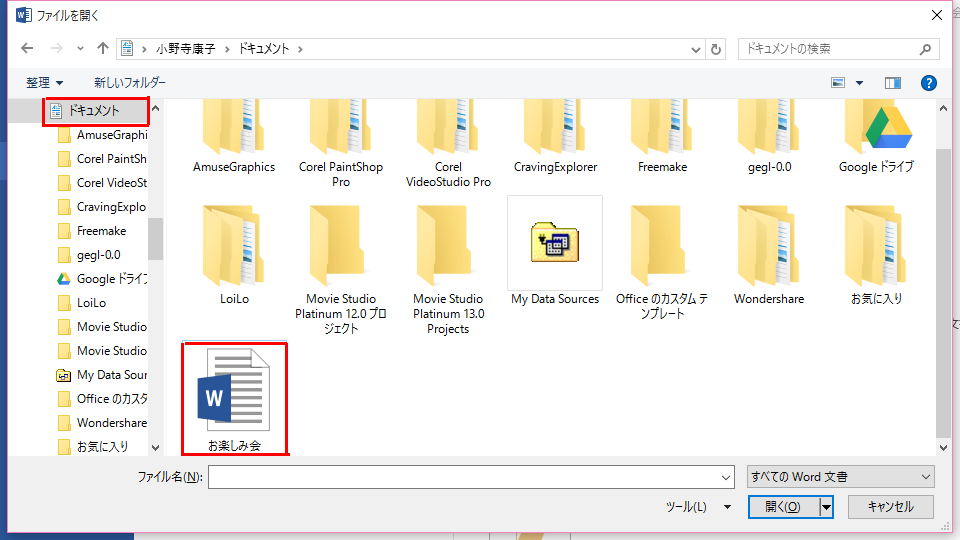
Task: Click the back navigation arrow
Action: (27, 49)
